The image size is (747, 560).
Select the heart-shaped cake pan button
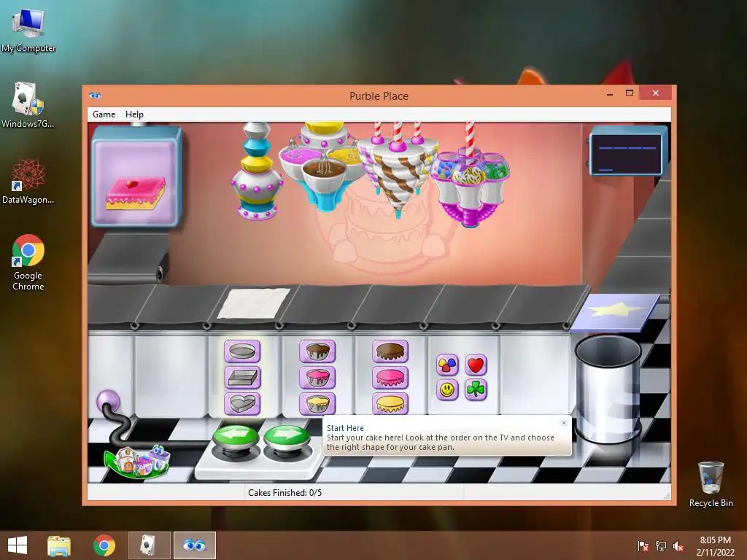point(242,403)
